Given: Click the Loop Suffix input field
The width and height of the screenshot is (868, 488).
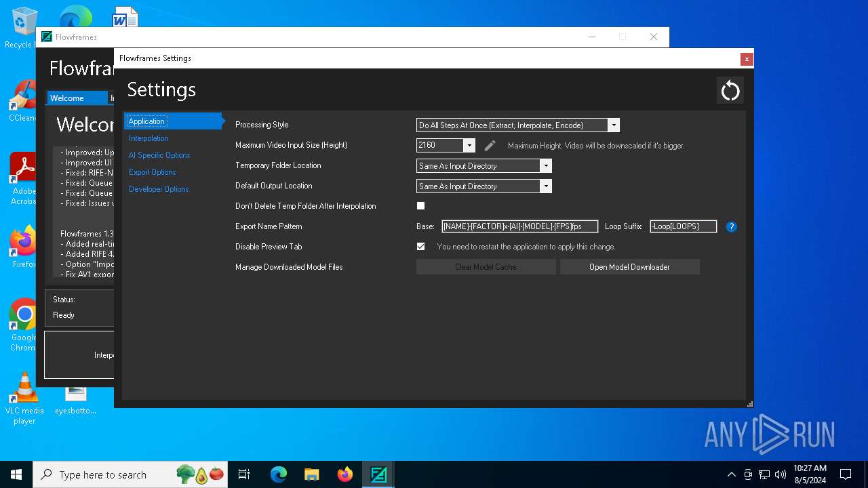Looking at the screenshot, I should pyautogui.click(x=683, y=226).
